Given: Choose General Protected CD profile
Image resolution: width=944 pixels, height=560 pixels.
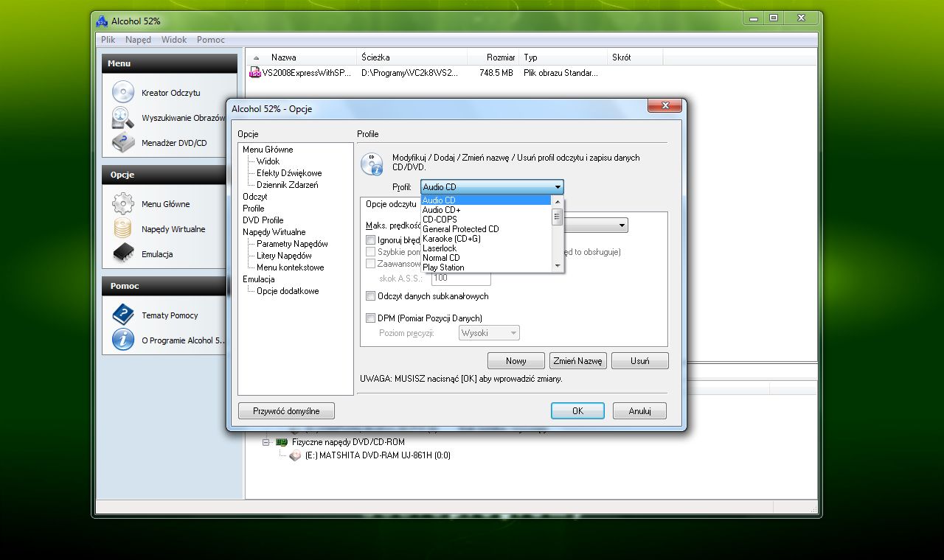Looking at the screenshot, I should 487,229.
